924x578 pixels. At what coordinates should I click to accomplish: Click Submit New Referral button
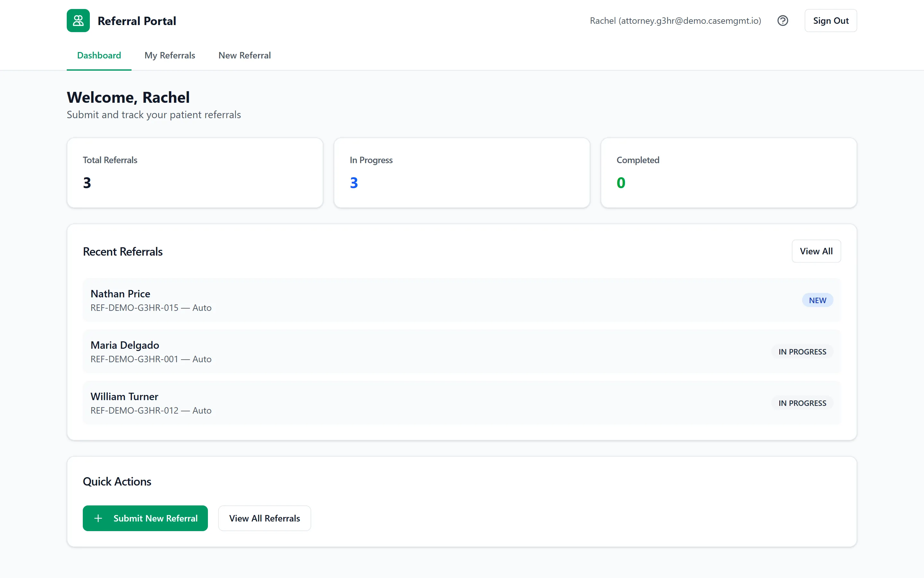[x=145, y=518]
